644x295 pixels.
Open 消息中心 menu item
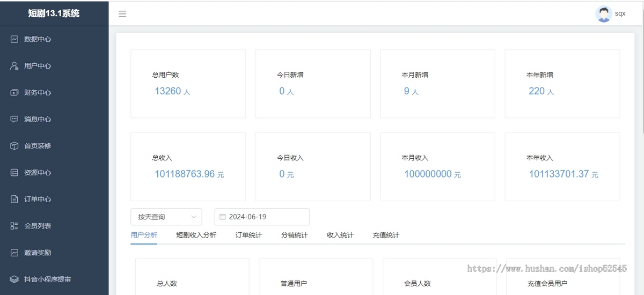coord(54,119)
